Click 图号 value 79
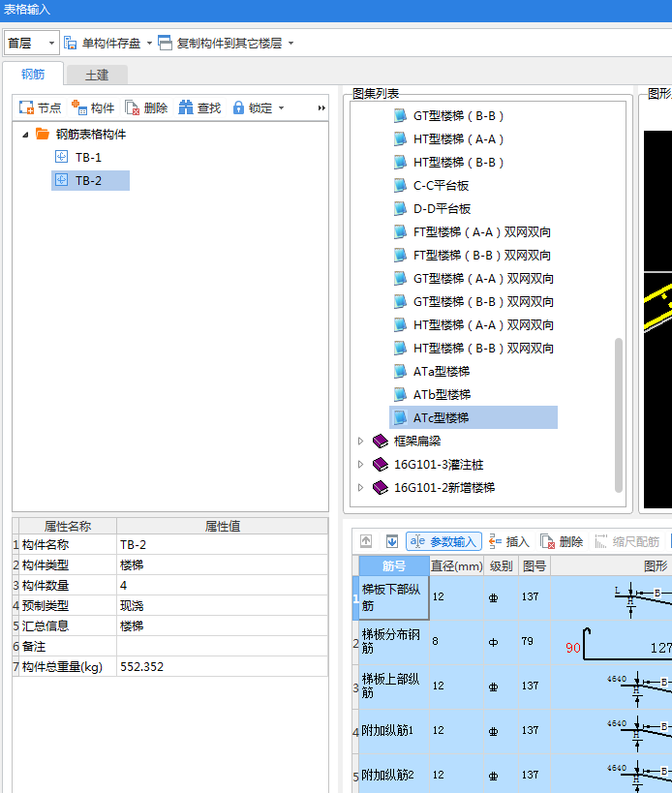 tap(535, 642)
